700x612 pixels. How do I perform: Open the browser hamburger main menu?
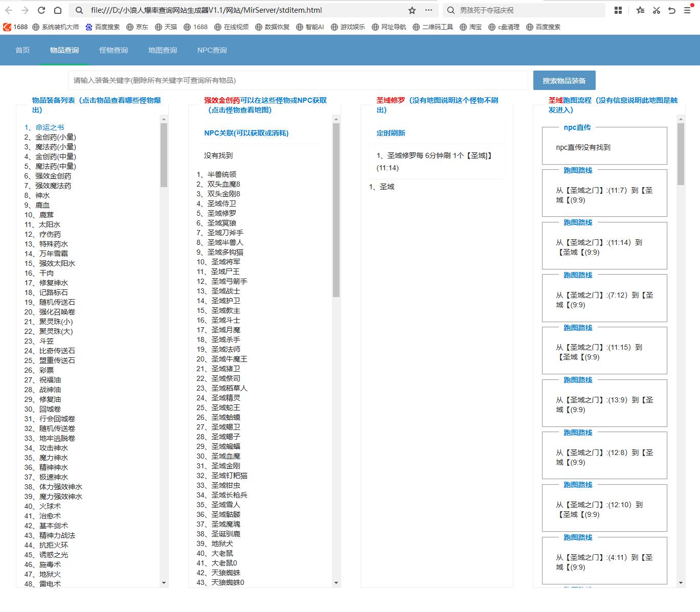click(x=688, y=10)
